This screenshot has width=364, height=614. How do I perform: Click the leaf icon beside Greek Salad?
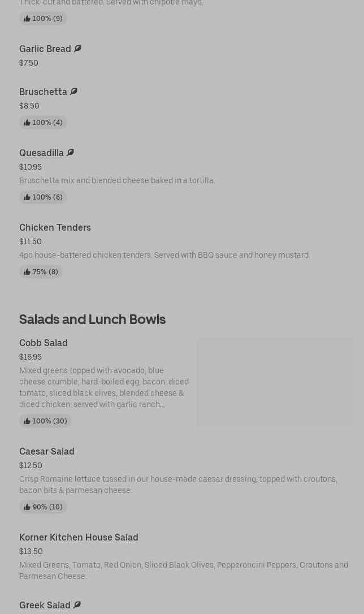pos(77,605)
